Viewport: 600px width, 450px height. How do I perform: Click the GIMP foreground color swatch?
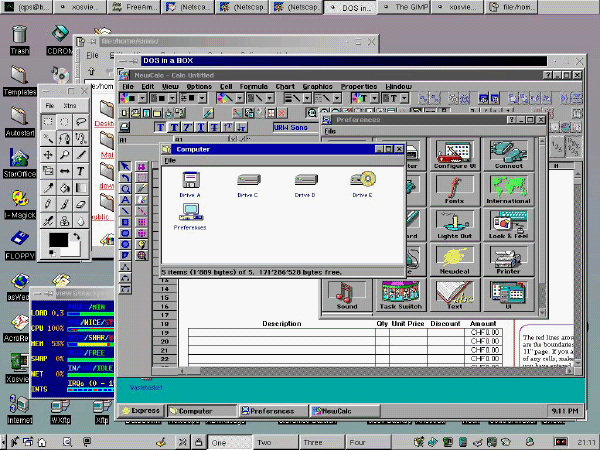coord(58,240)
